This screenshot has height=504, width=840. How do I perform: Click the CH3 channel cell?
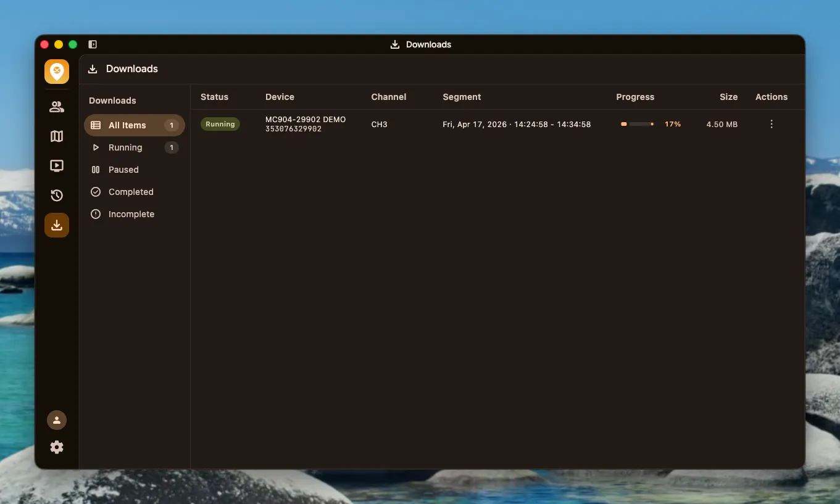(380, 124)
